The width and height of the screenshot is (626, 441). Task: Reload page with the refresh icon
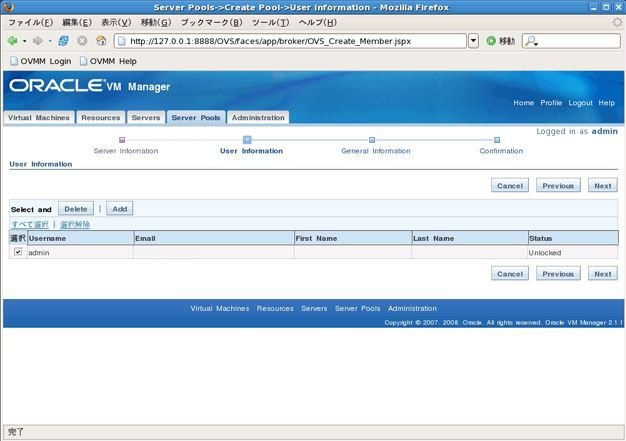pos(63,41)
